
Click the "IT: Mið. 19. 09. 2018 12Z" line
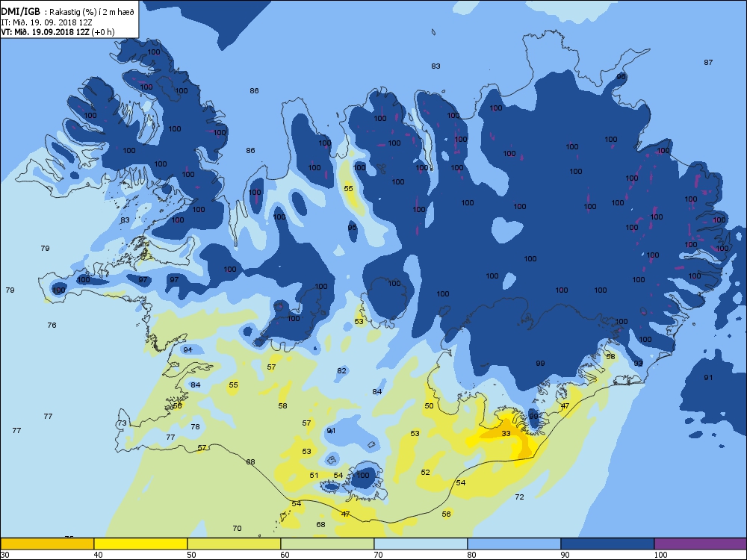(46, 22)
